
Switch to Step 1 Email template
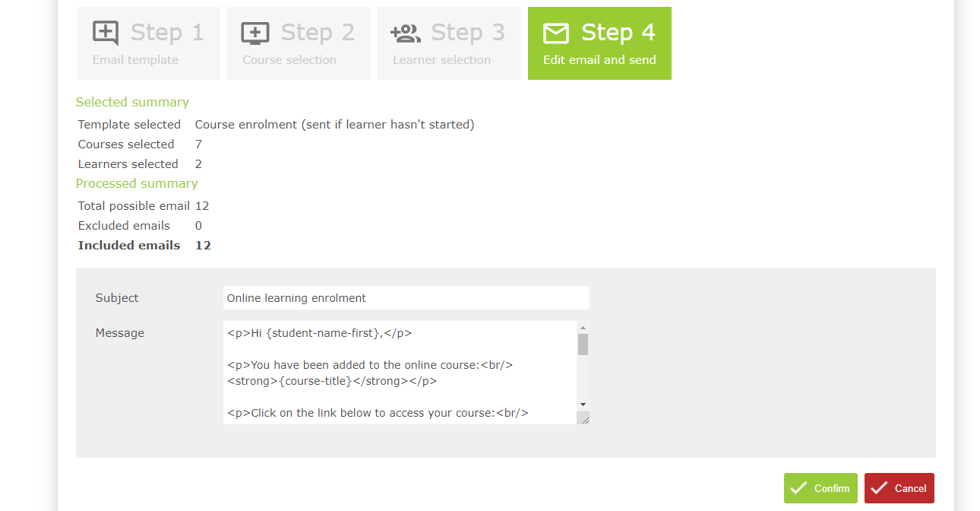[148, 43]
